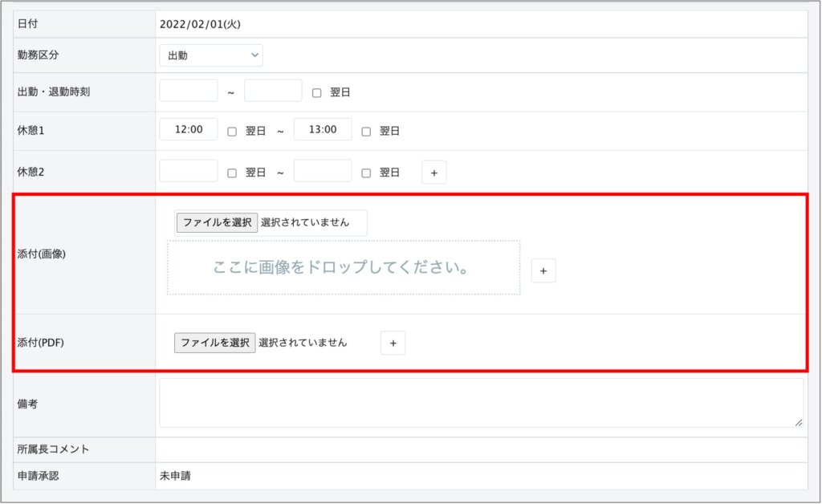Check 翌日 after the 12:00 break start
Viewport: 822px width, 504px height.
click(x=232, y=131)
